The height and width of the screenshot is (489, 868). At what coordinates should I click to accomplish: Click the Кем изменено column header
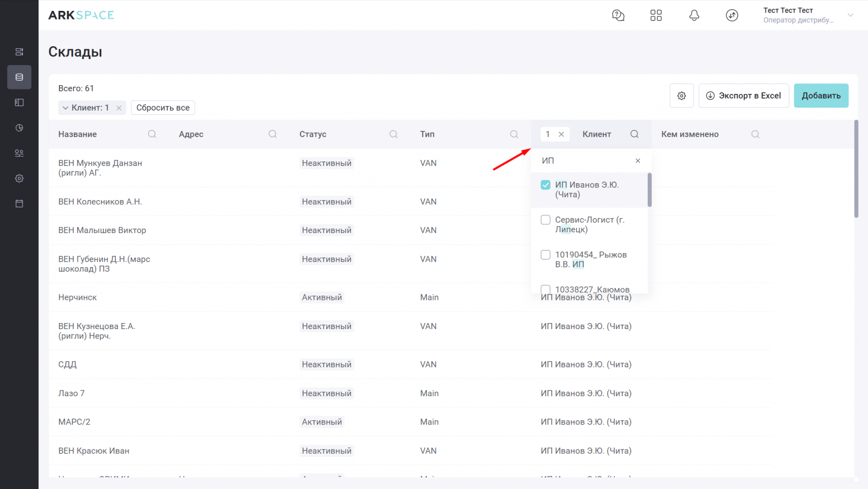click(x=690, y=134)
